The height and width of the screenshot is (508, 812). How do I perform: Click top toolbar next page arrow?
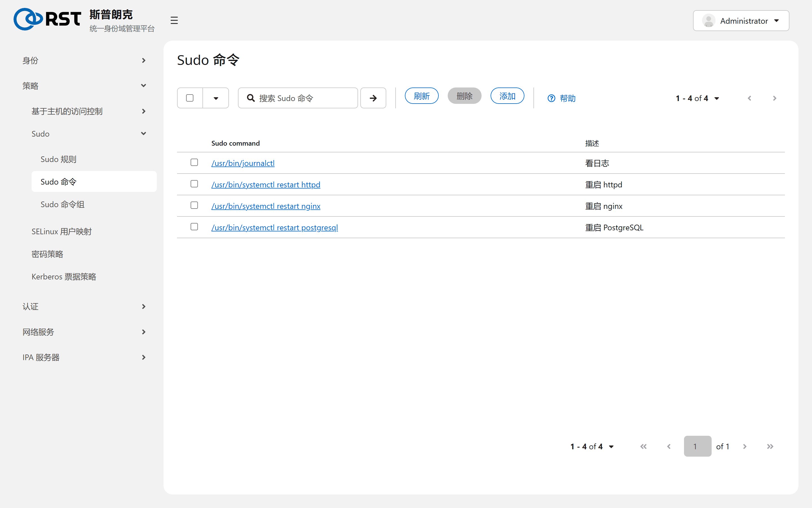point(775,98)
